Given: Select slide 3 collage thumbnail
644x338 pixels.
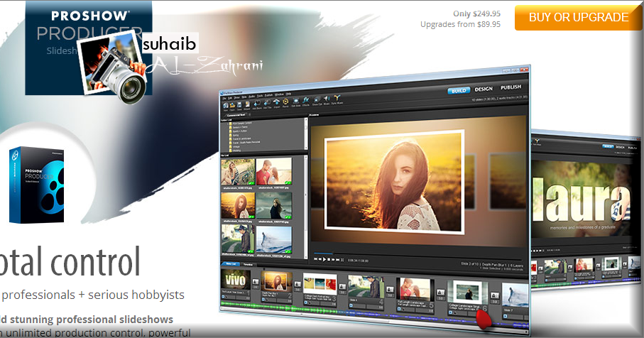Looking at the screenshot, I should (x=320, y=284).
